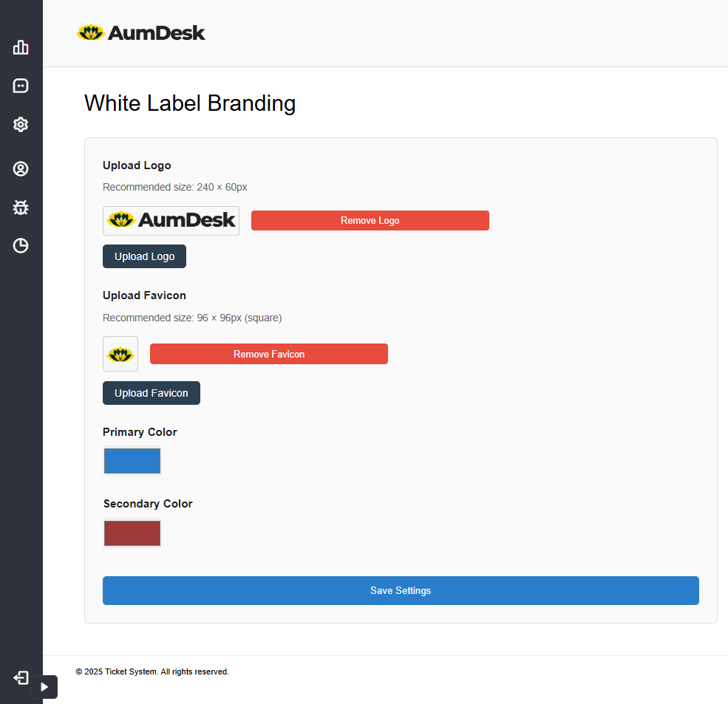The width and height of the screenshot is (728, 704).
Task: Click the 'Primary Color' label
Action: (140, 432)
